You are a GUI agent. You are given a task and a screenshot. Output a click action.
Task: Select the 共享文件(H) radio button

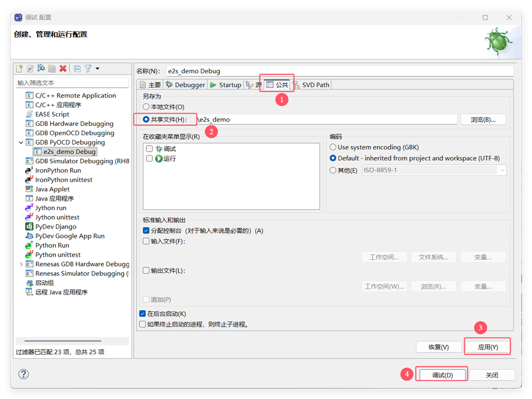pyautogui.click(x=146, y=119)
